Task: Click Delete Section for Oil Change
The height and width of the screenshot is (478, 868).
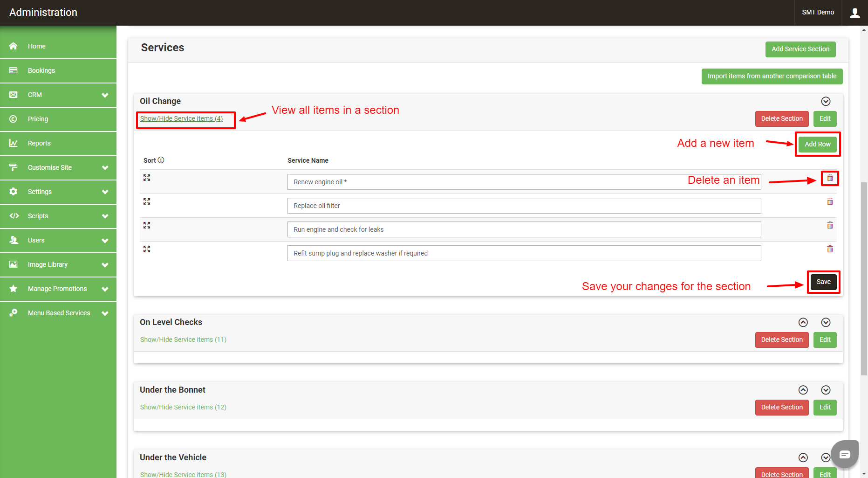Action: click(782, 119)
